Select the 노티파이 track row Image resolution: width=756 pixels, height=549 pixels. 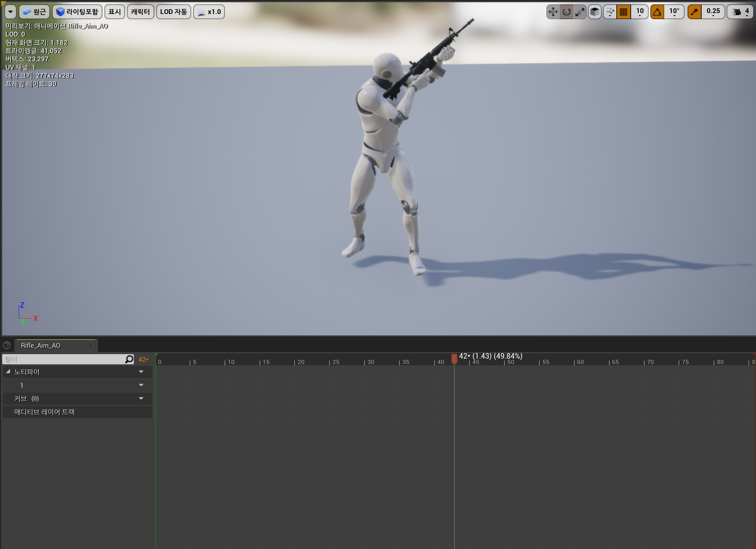click(77, 372)
